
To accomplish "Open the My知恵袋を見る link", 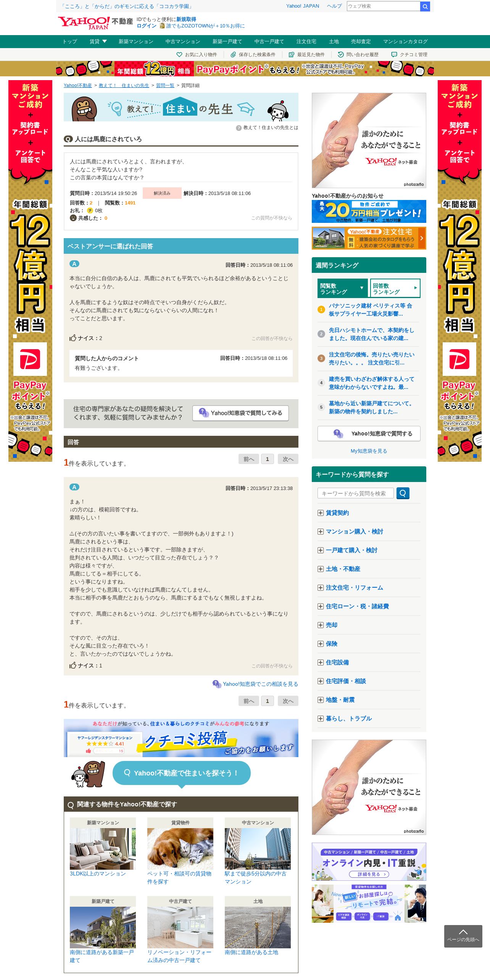I will [x=369, y=451].
